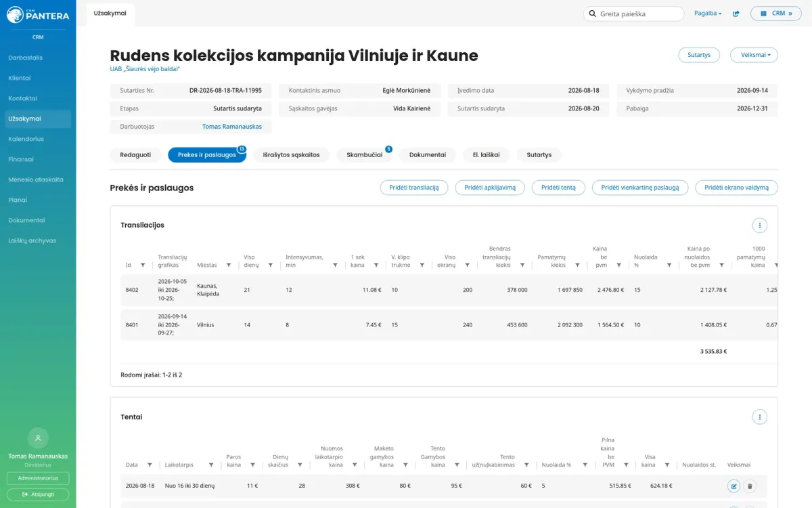Image resolution: width=812 pixels, height=508 pixels.
Task: Filter the Paros kaina column
Action: 253,465
